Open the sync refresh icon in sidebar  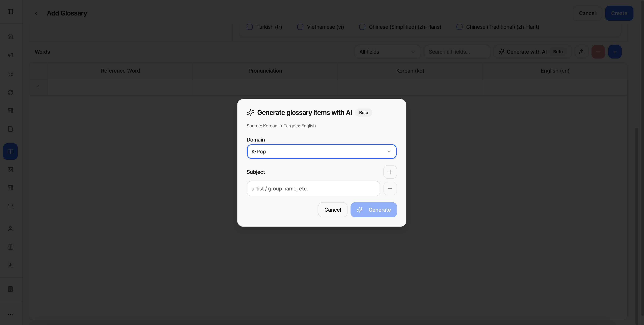coord(10,93)
